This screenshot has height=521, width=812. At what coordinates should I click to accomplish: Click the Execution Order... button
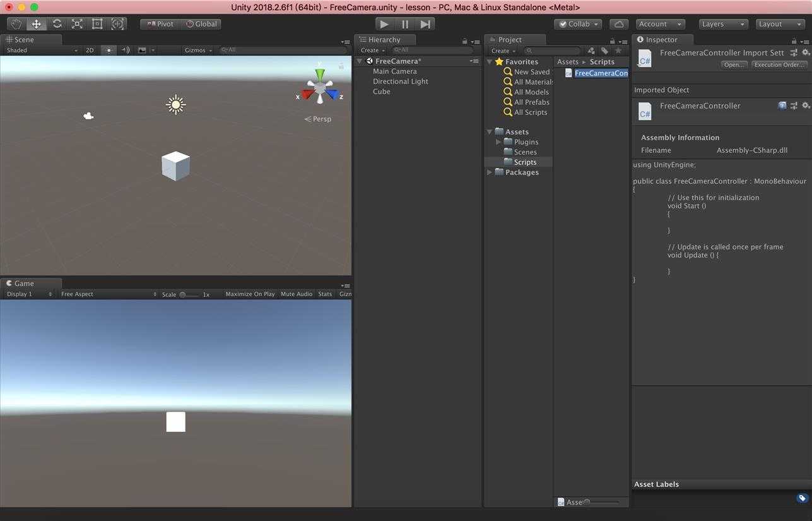click(780, 64)
